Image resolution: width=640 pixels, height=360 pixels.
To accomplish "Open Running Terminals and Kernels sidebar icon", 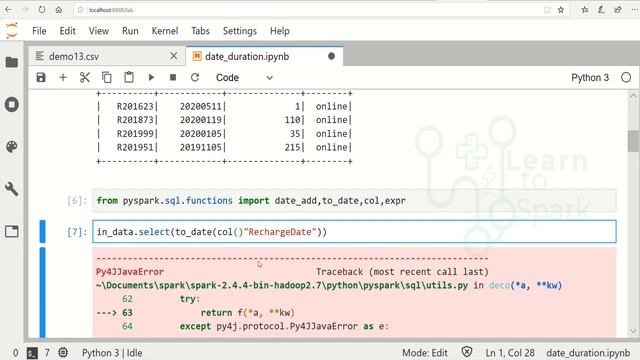I will coord(12,104).
